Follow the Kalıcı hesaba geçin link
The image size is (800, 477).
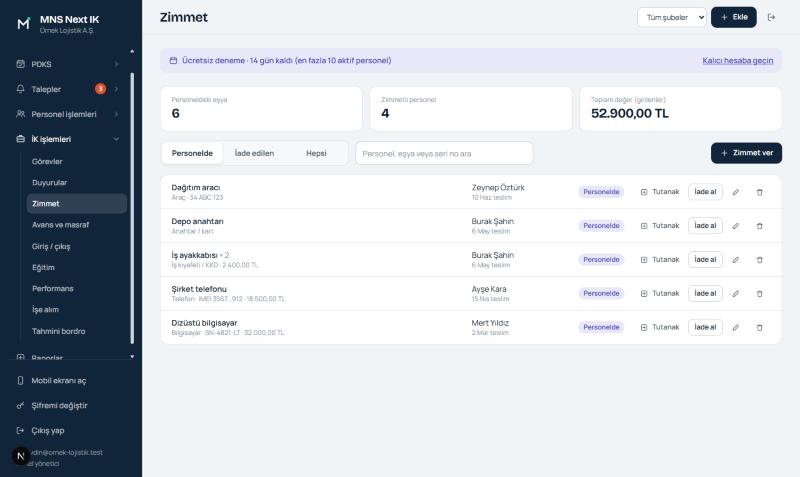coord(738,61)
